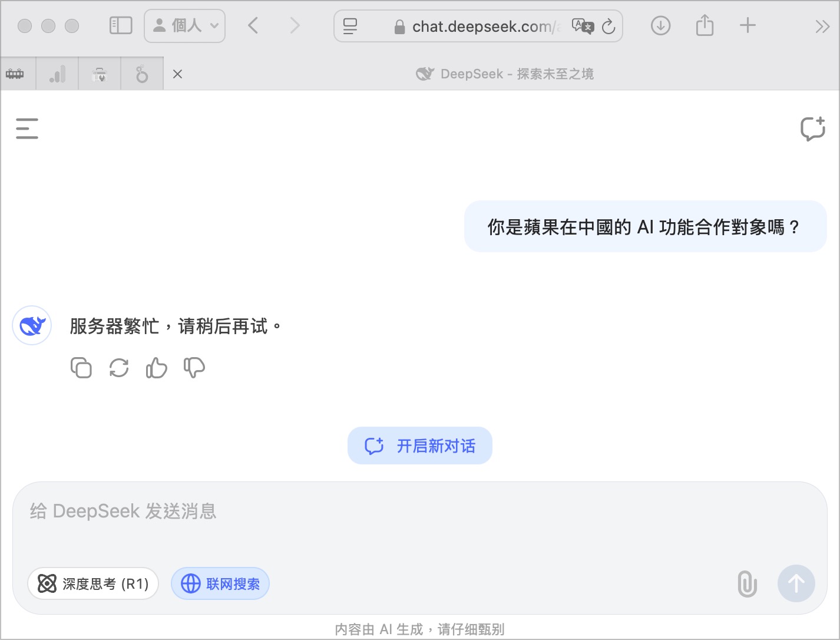Click the chat.deepseek.com address field

pos(478,27)
